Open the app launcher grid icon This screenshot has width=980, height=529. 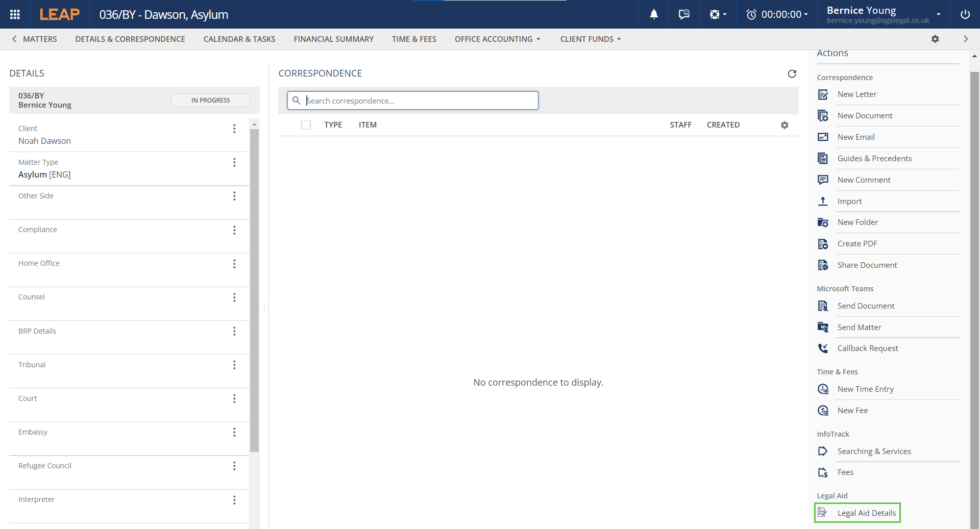coord(15,14)
